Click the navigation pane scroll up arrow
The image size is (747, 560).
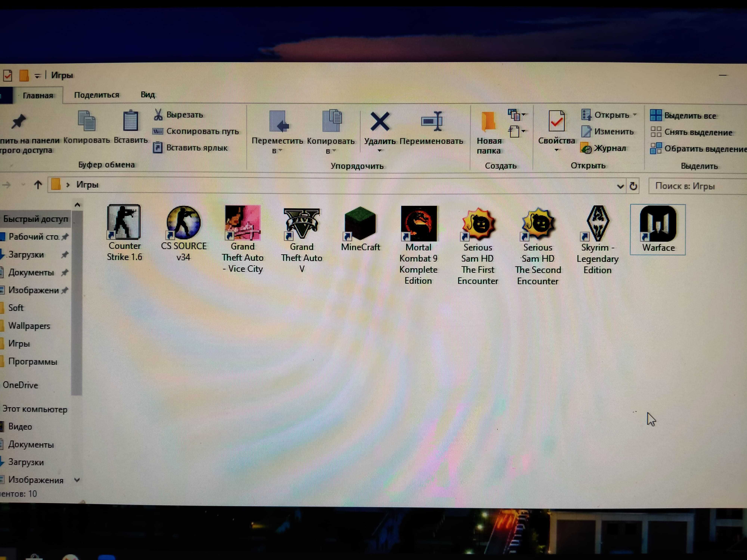point(77,205)
